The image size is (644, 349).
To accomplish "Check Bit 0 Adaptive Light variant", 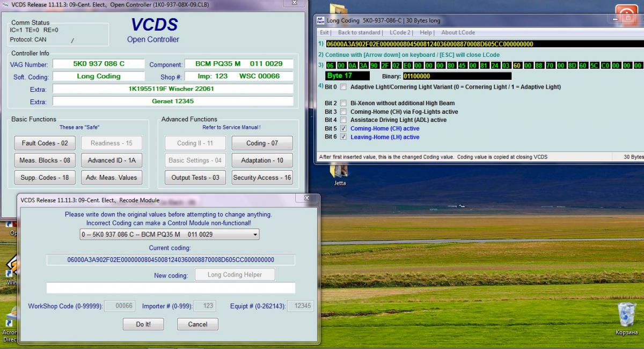I will [343, 87].
